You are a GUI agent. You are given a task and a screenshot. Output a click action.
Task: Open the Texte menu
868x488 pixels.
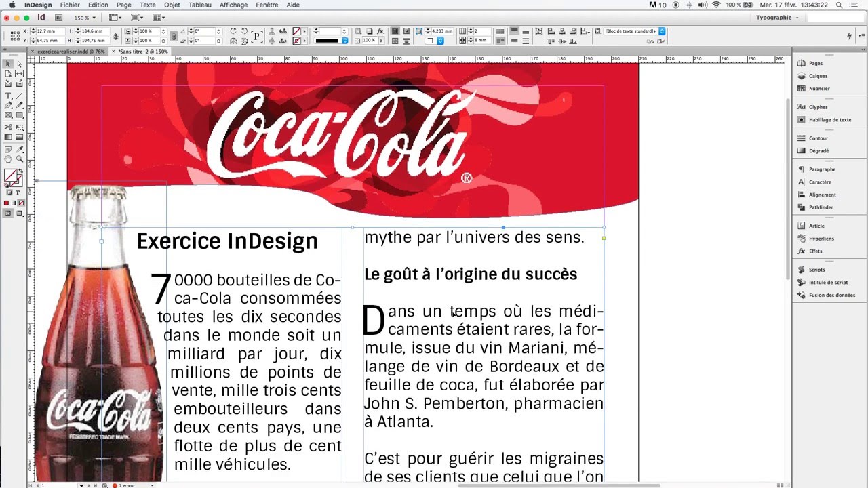pyautogui.click(x=148, y=5)
